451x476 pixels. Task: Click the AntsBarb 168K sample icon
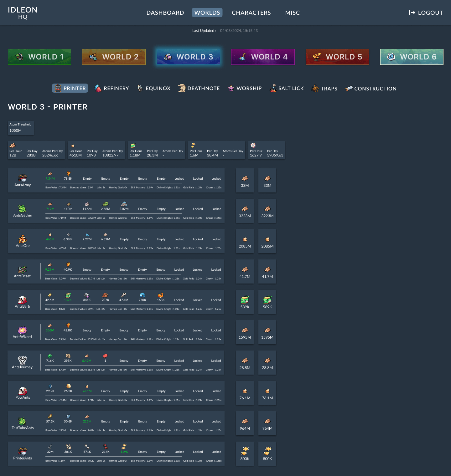point(161,295)
